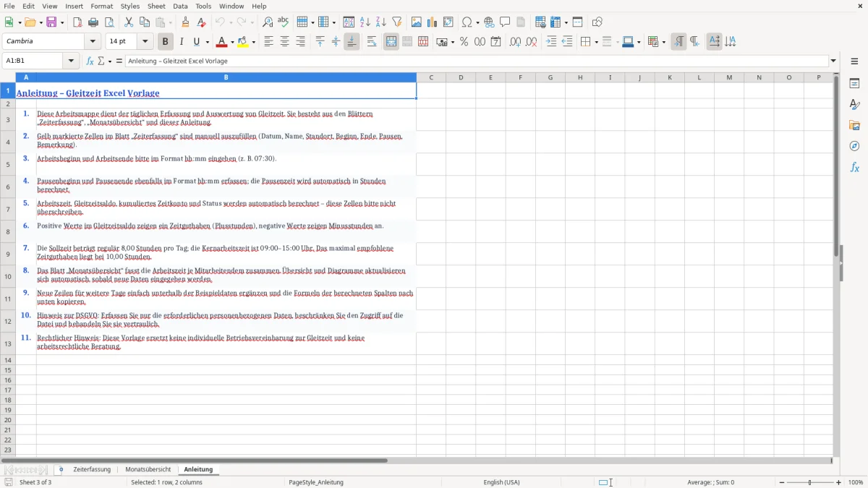Click the Copy icon
Viewport: 868px width, 488px height.
coord(145,22)
